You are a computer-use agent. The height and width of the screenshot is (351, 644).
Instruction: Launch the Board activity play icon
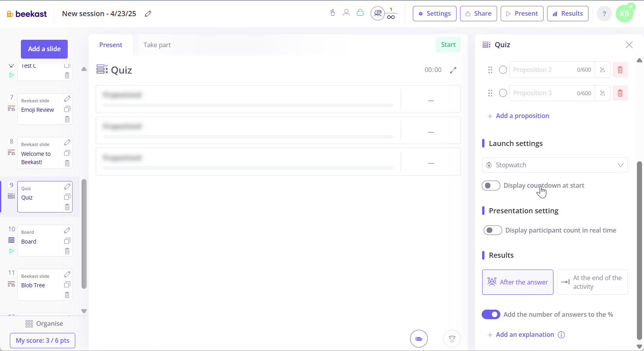coord(11,251)
